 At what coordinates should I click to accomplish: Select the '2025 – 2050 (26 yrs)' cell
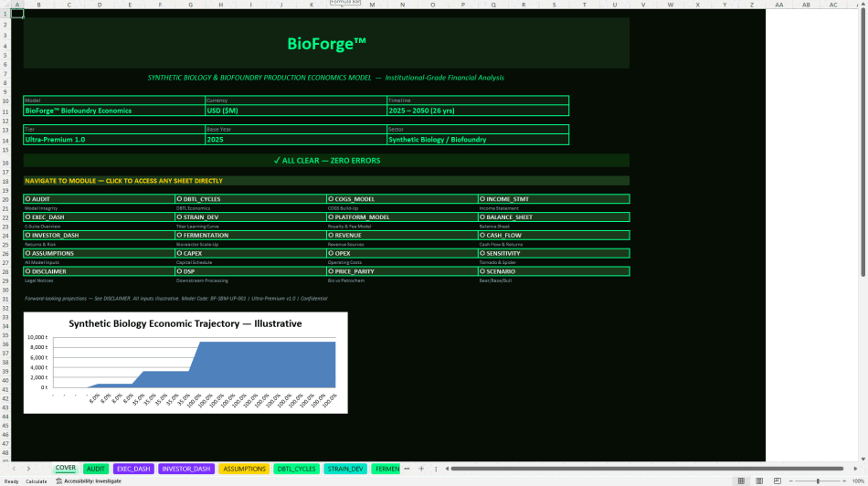click(x=478, y=111)
